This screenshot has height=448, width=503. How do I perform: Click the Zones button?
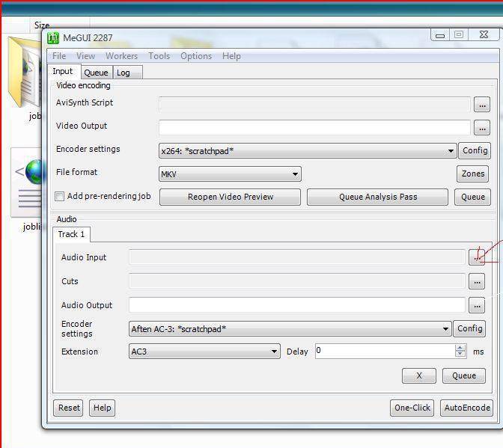pyautogui.click(x=473, y=174)
